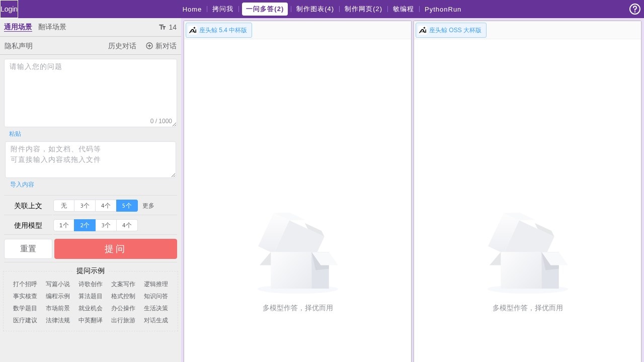Image resolution: width=644 pixels, height=362 pixels.
Task: Click the Login button
Action: tap(9, 9)
